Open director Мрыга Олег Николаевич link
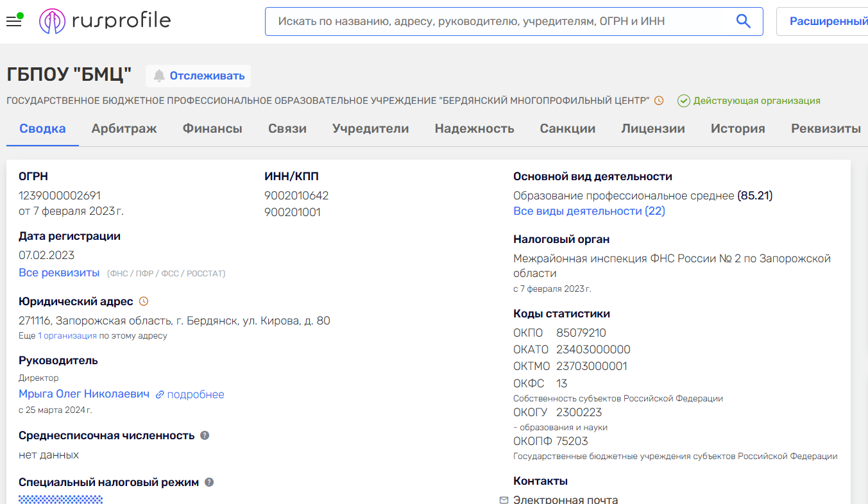Viewport: 868px width, 504px height. (x=84, y=394)
